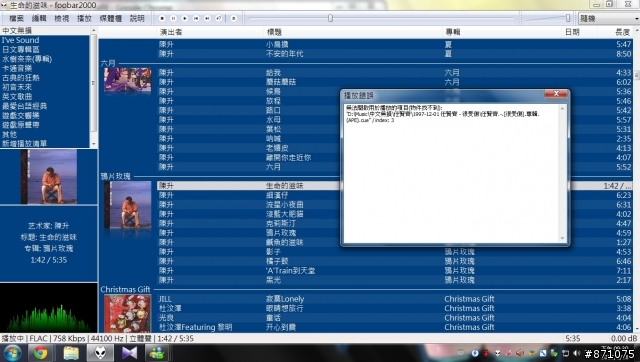The image size is (640, 362).
Task: Sort by the 長度 column header
Action: pos(623,32)
